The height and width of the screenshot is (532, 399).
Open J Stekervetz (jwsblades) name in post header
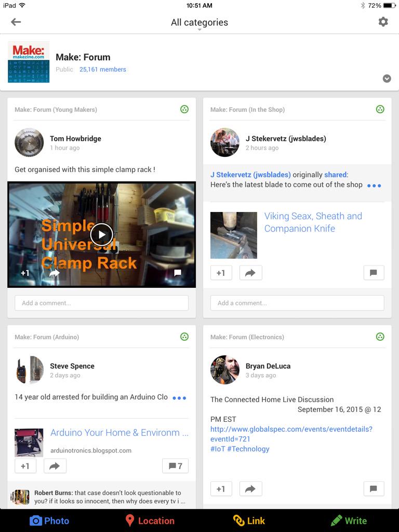click(286, 138)
